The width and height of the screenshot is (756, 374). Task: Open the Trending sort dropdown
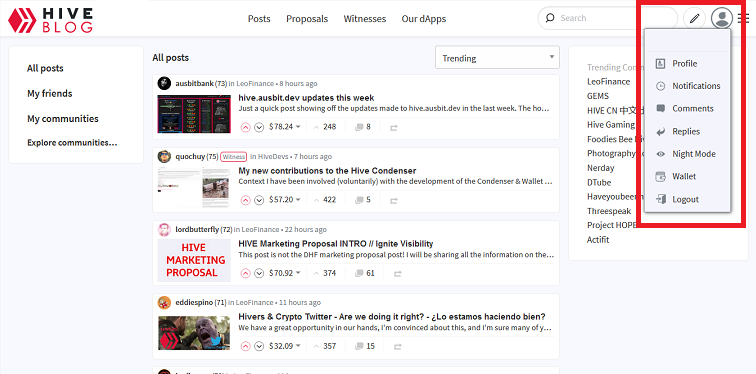pos(497,58)
